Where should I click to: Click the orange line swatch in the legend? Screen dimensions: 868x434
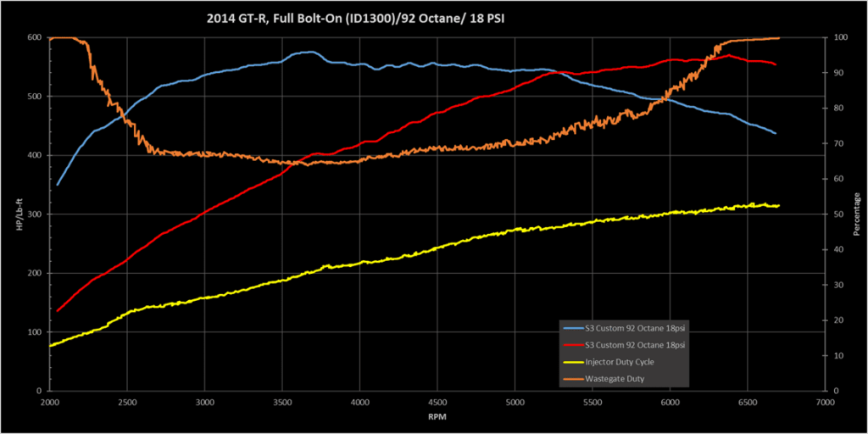click(572, 379)
